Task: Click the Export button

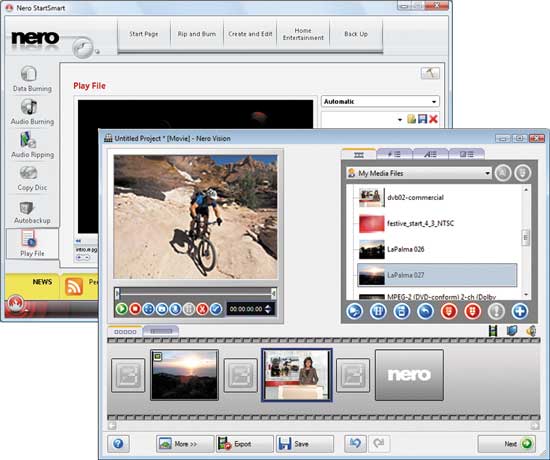Action: [x=244, y=444]
